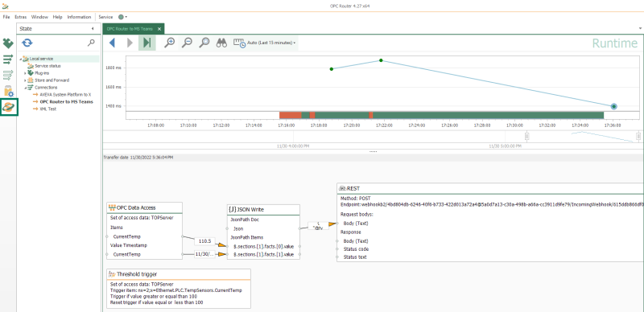
Task: Click the 110.5 value label
Action: (x=205, y=241)
